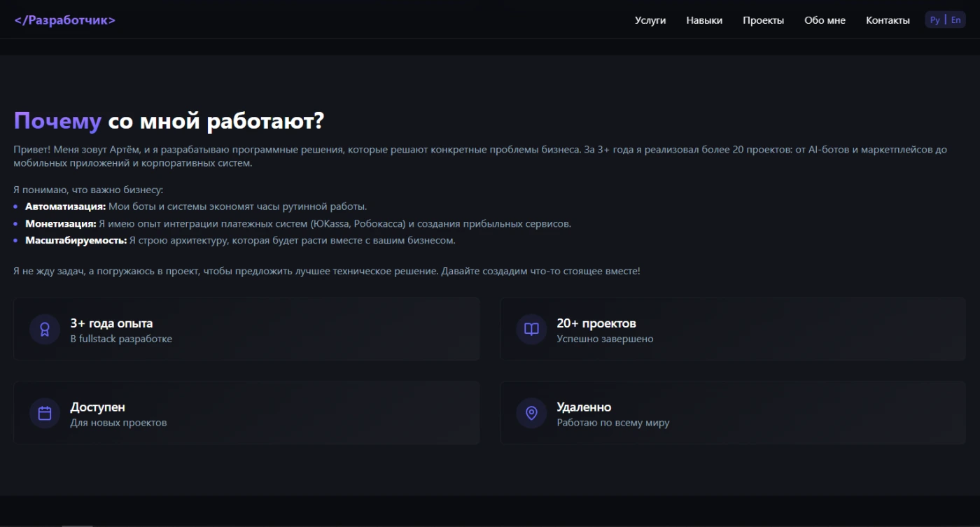
Task: Click the award ribbon icon
Action: tap(45, 330)
